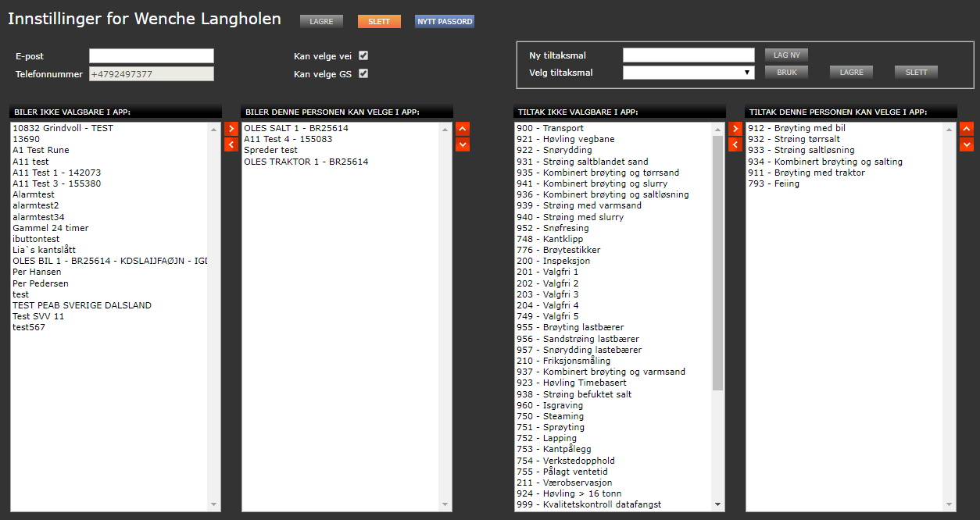Select '911 - Brøyting med traktor' tiltak
This screenshot has width=980, height=520.
[845, 173]
